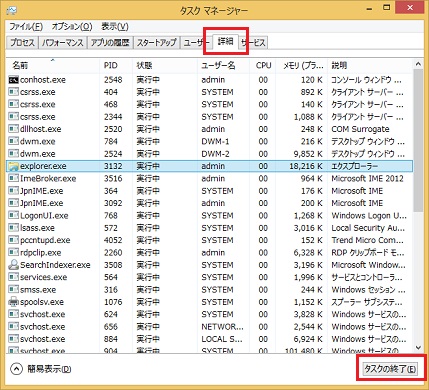This screenshot has width=429, height=390.
Task: Click the rdpclip.exe process icon
Action: (13, 253)
